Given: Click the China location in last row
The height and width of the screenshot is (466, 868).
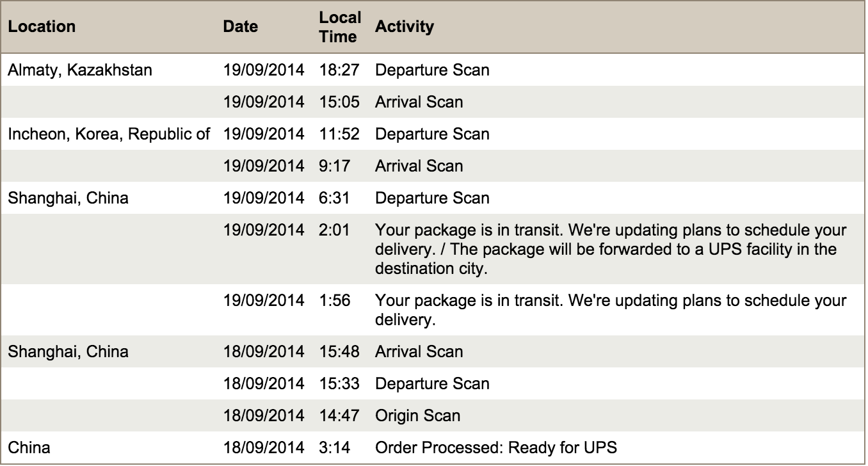Looking at the screenshot, I should 29,447.
